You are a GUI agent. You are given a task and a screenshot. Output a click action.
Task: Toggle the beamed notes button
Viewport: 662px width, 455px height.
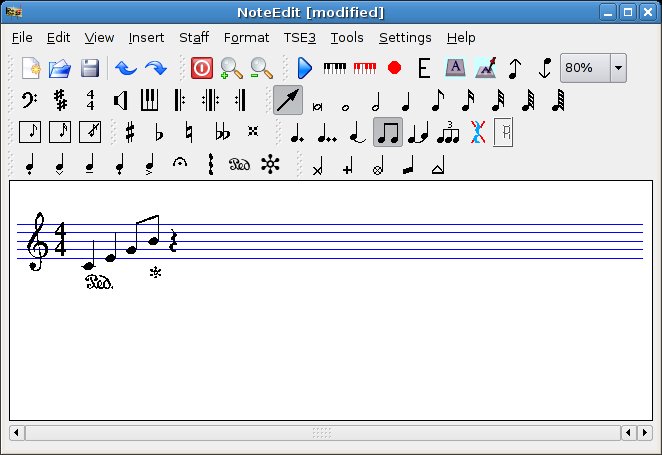coord(388,132)
